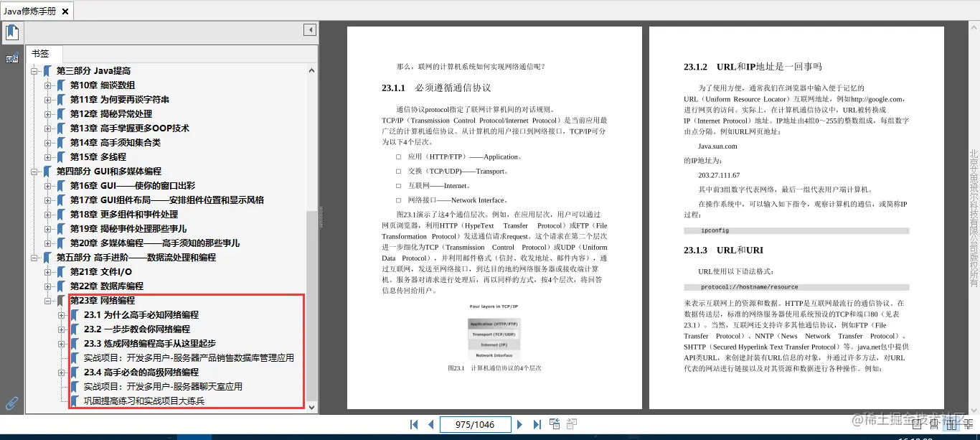Click the next page arrow

pos(519,424)
